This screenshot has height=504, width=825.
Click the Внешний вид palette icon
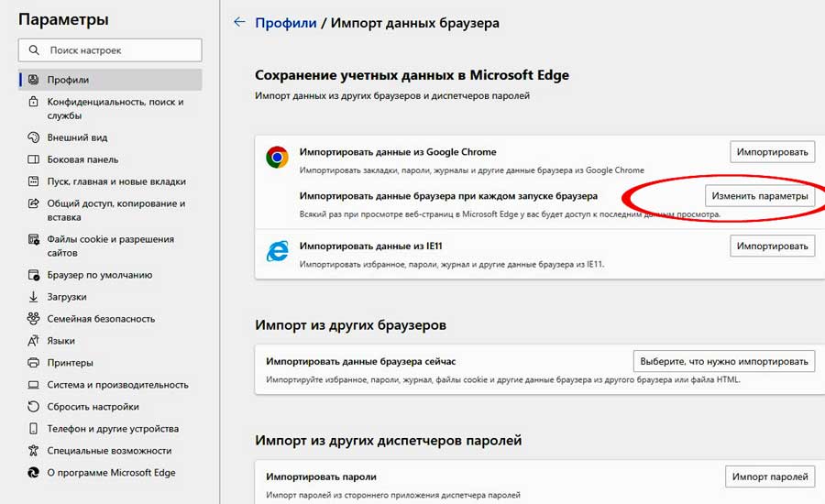coord(33,137)
